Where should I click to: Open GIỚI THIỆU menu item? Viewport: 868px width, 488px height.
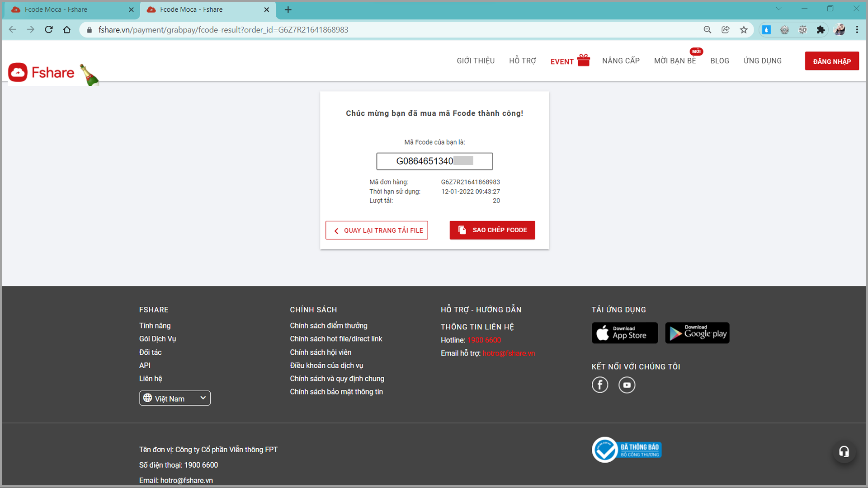pyautogui.click(x=476, y=61)
